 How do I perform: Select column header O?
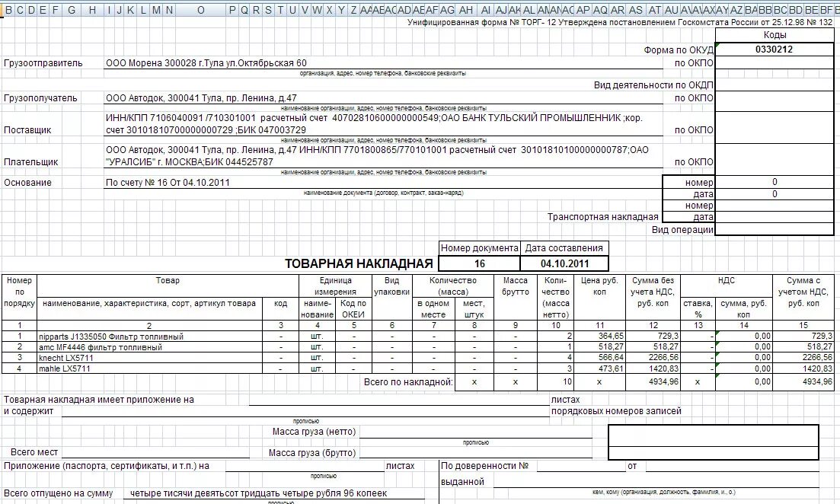pos(201,10)
